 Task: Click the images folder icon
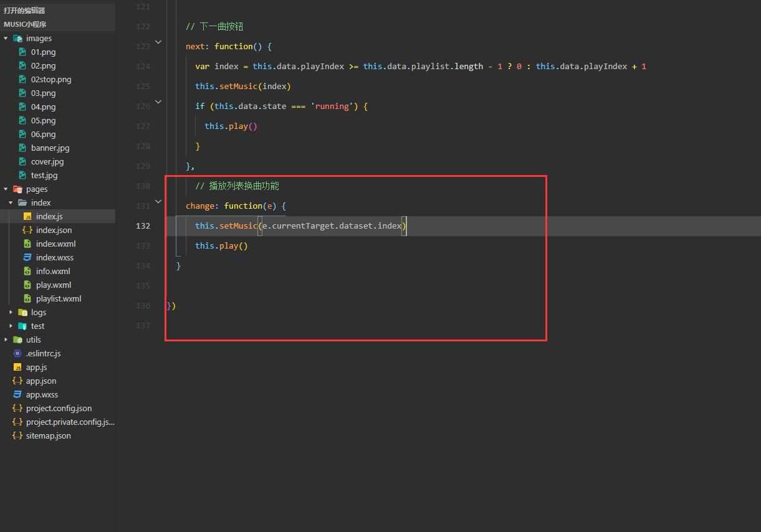point(17,38)
